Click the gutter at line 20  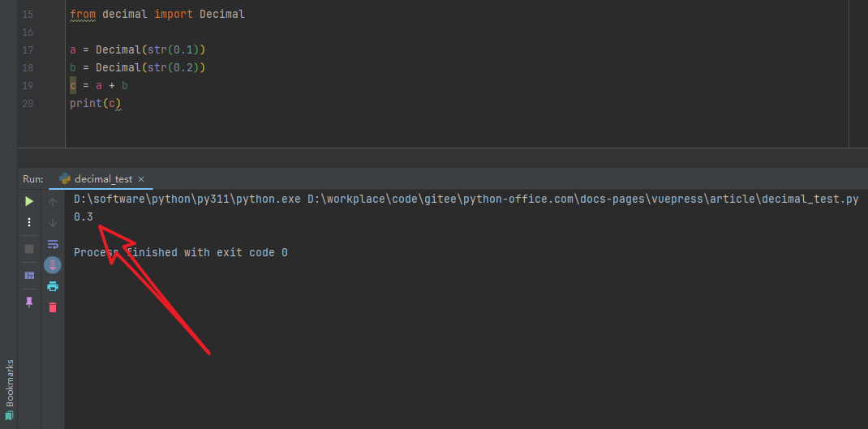click(28, 104)
